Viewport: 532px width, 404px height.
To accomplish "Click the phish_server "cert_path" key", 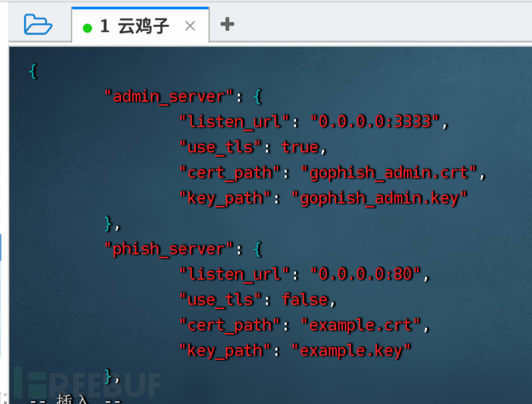I will (x=230, y=325).
